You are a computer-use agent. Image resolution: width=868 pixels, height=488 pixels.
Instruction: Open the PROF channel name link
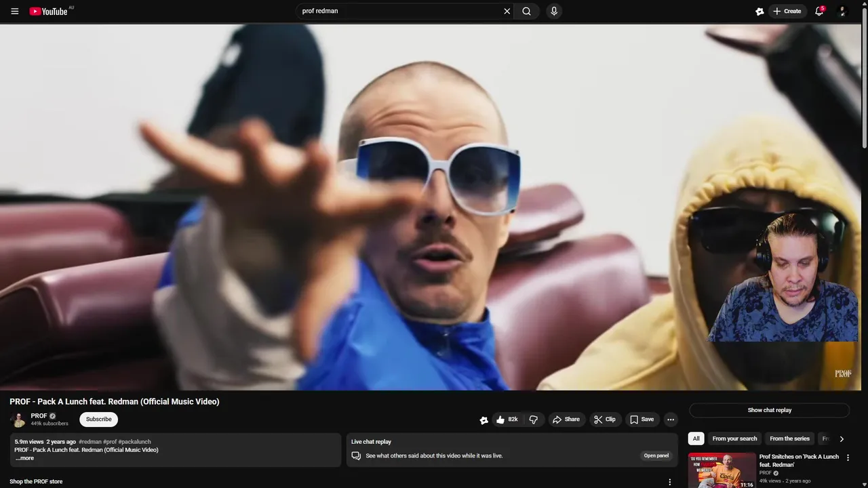[39, 416]
